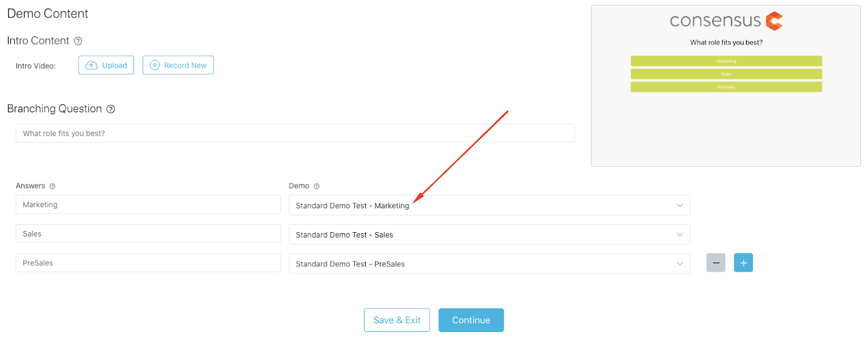Click the minus icon to remove answer row
Screen dimensions: 868x339
(716, 263)
